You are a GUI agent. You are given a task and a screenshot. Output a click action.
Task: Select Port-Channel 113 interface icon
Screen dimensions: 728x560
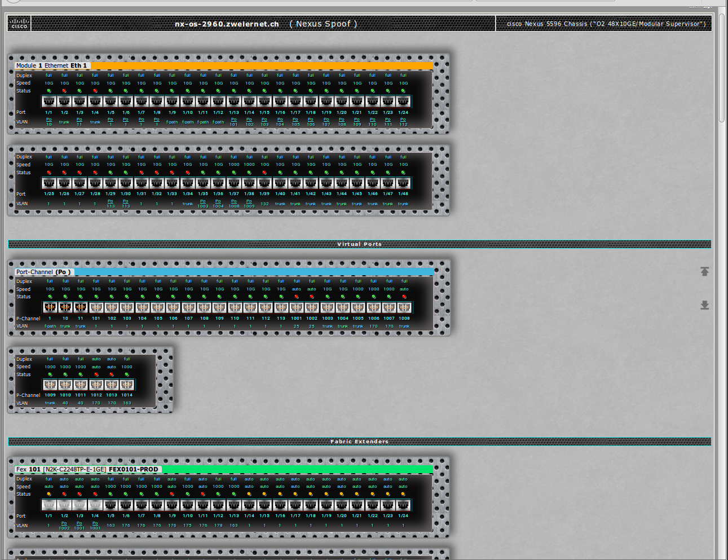(281, 307)
